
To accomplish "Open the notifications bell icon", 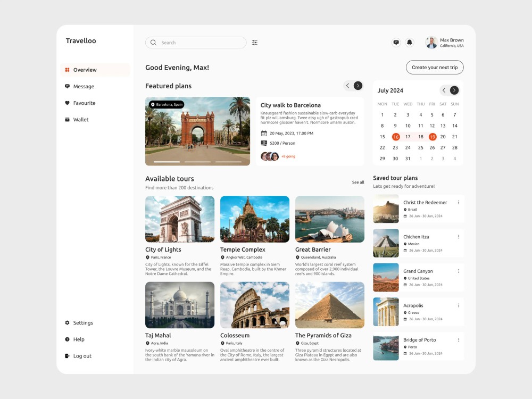I will pos(410,43).
